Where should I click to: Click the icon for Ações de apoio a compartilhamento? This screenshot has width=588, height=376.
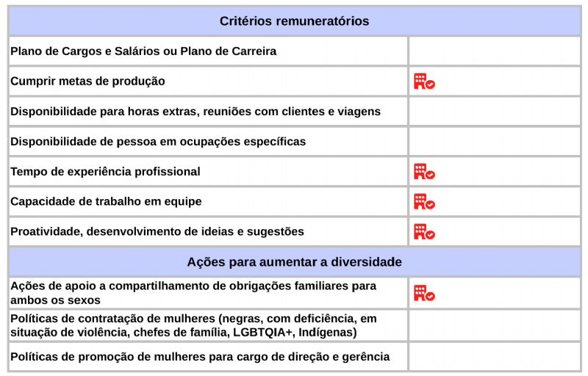click(x=424, y=293)
